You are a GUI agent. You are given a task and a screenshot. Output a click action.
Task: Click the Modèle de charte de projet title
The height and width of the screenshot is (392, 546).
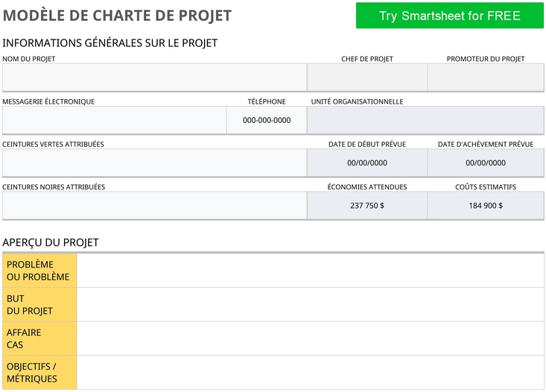[x=117, y=16]
